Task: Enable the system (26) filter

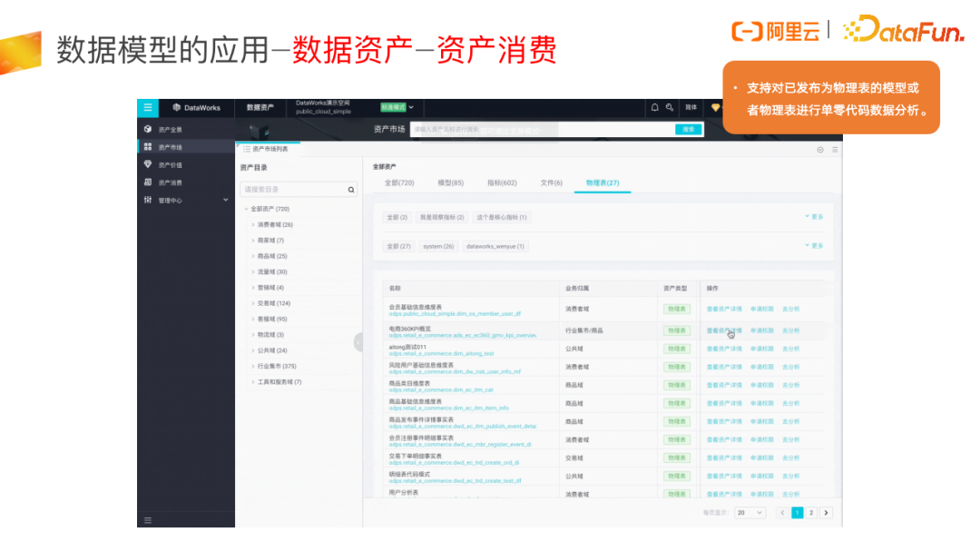Action: pos(438,246)
